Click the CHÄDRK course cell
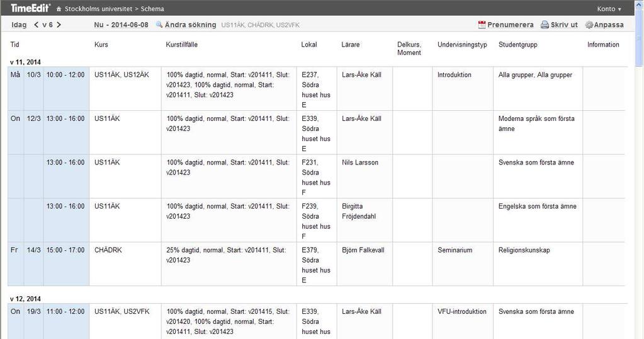This screenshot has width=644, height=339. click(108, 250)
